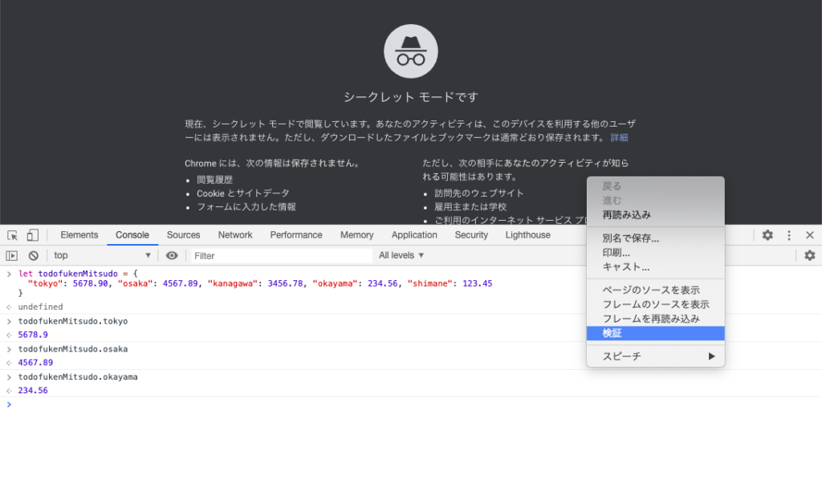Click ページのソースを表示 menu entry

pos(650,290)
